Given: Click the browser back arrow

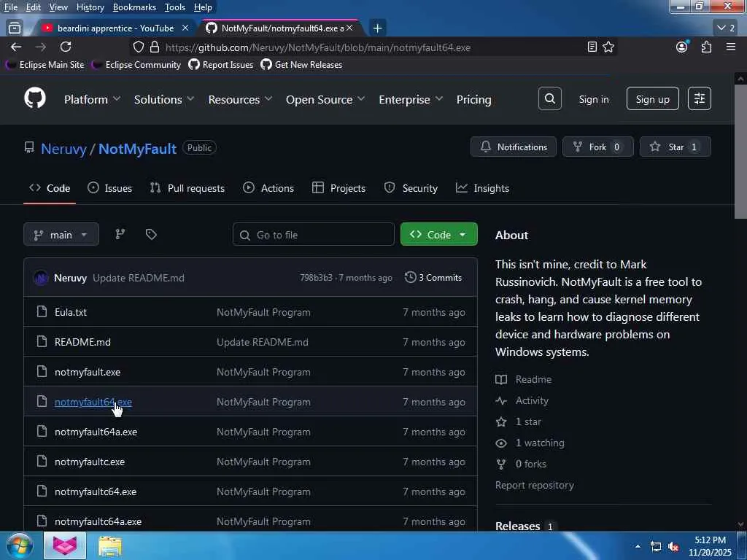Looking at the screenshot, I should pos(16,47).
